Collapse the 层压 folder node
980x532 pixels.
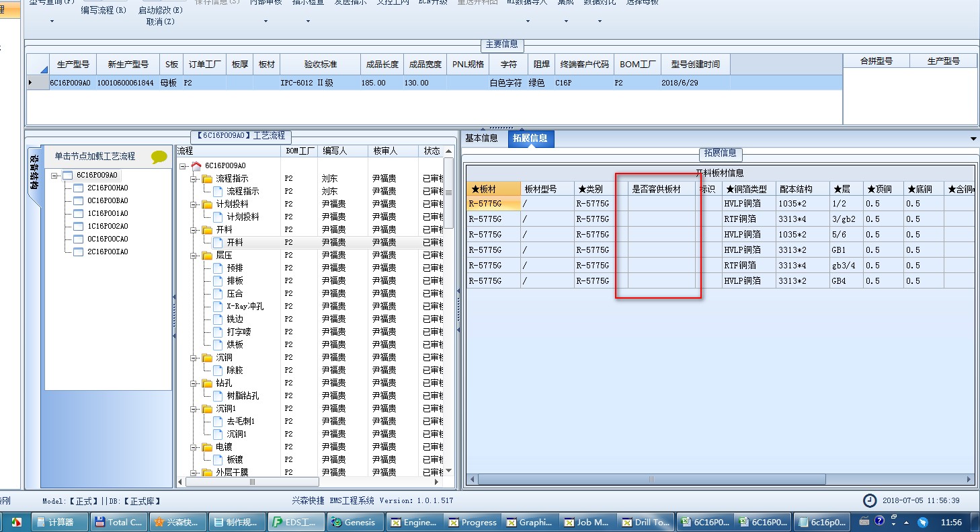[x=194, y=256]
